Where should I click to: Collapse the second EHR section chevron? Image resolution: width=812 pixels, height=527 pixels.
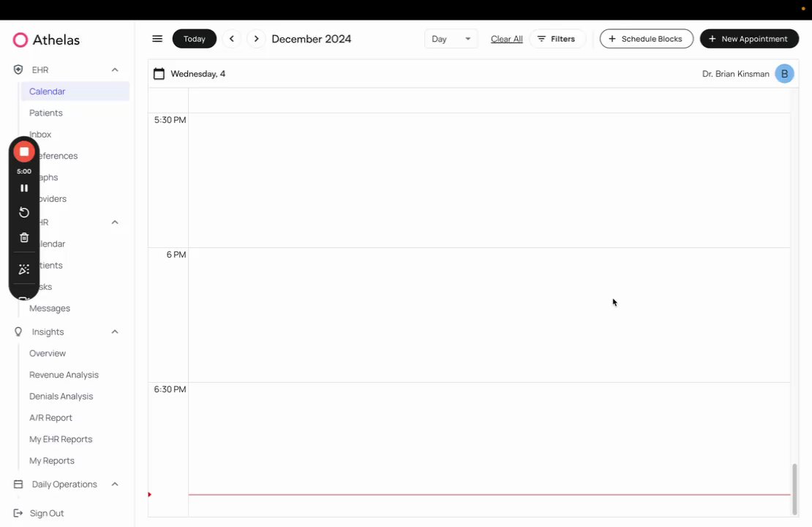[115, 223]
